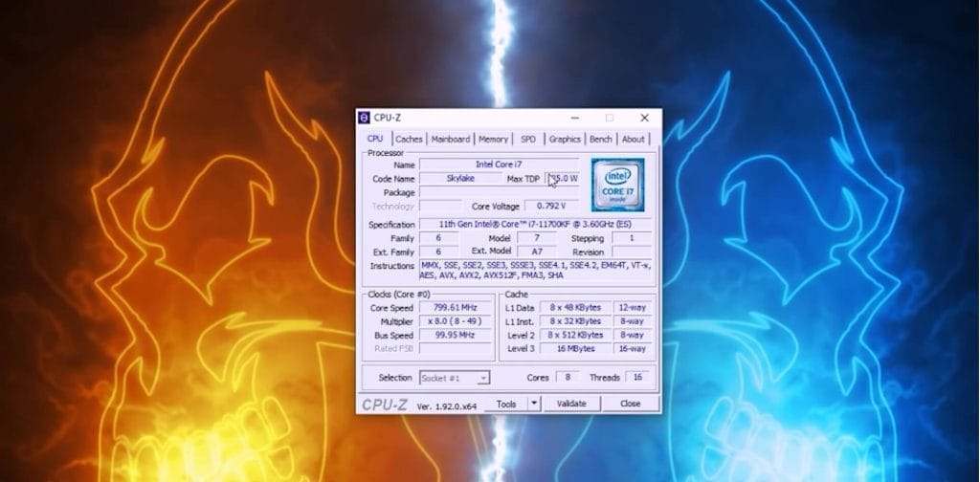Click the 0.792 V core voltage value

551,206
